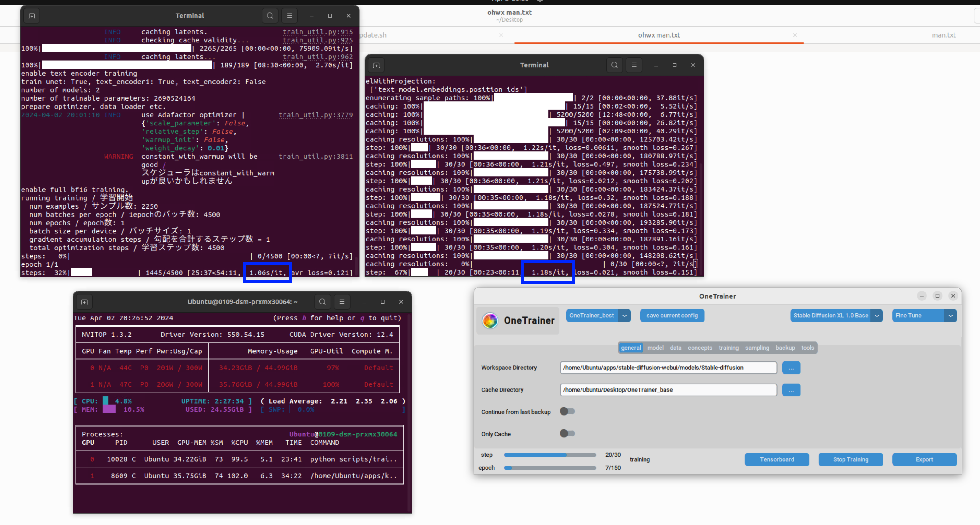Image resolution: width=980 pixels, height=525 pixels.
Task: Switch to the sampling tab
Action: (x=757, y=348)
